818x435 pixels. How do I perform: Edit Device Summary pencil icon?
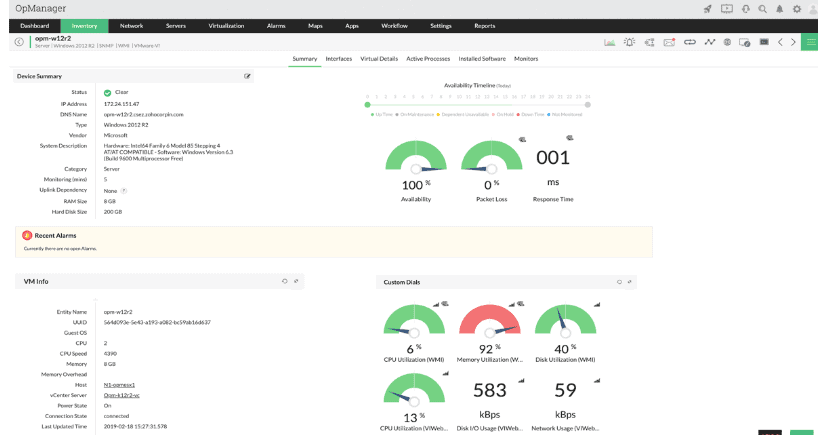click(x=247, y=76)
